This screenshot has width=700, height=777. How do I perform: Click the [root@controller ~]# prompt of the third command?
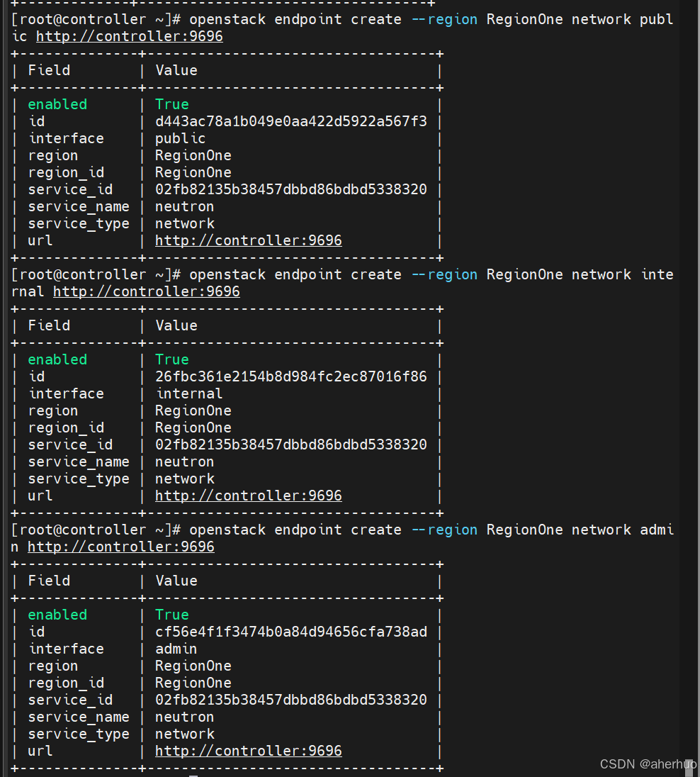[96, 530]
